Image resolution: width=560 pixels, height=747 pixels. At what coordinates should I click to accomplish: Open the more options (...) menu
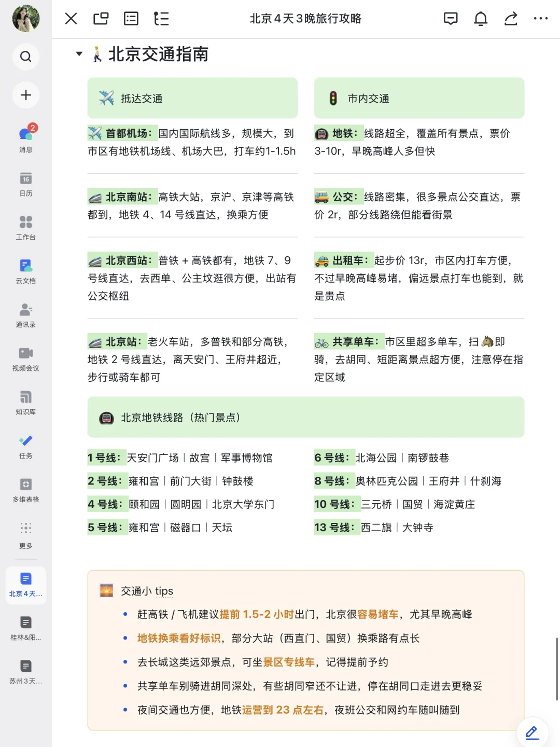pos(541,19)
